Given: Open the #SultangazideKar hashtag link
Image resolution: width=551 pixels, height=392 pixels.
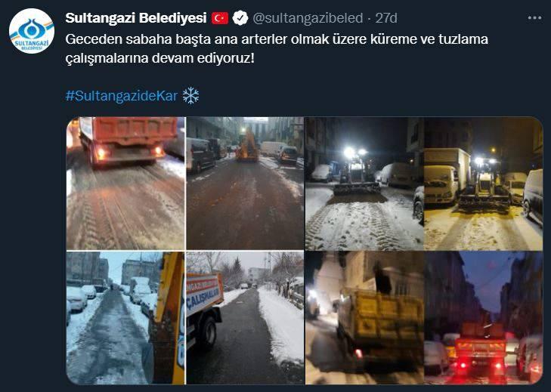Looking at the screenshot, I should (x=122, y=95).
